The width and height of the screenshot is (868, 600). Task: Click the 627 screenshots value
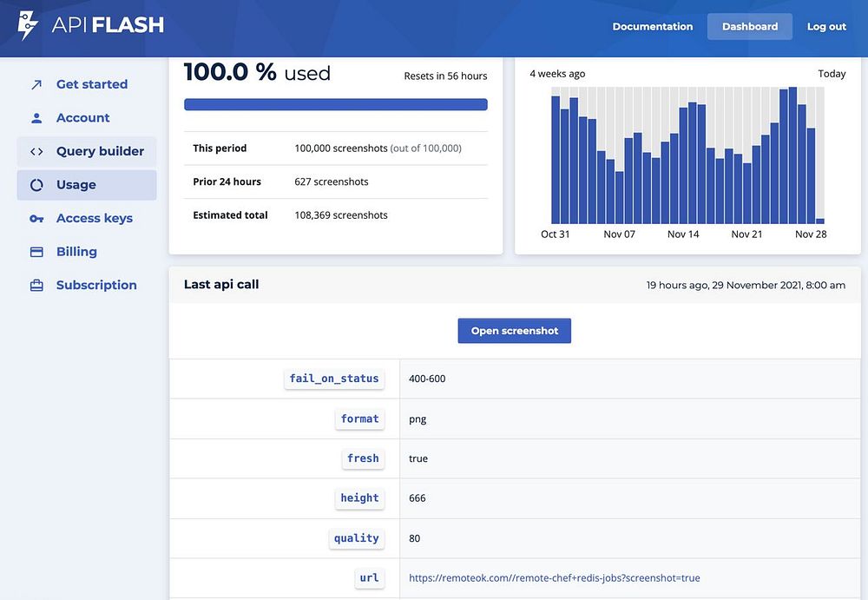pyautogui.click(x=331, y=181)
